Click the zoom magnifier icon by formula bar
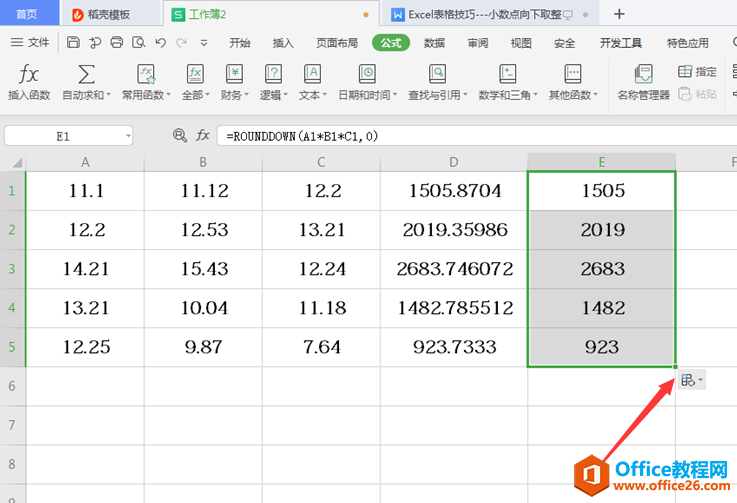The height and width of the screenshot is (503, 737). tap(180, 136)
